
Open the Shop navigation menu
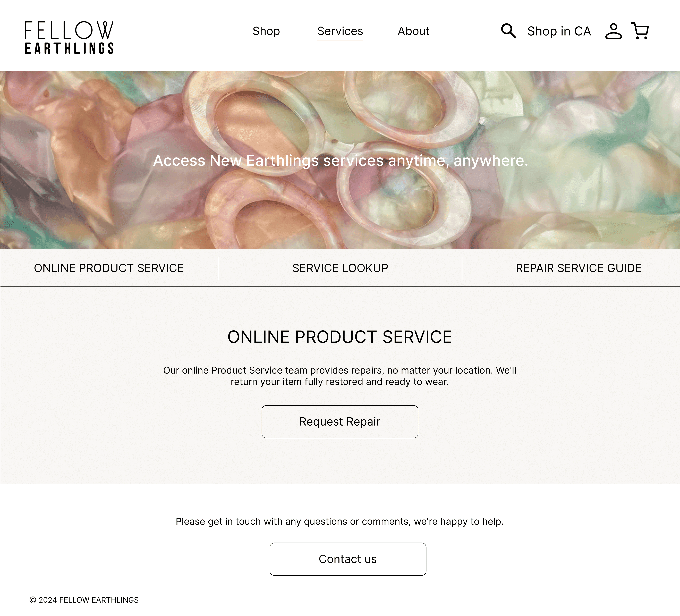(266, 31)
